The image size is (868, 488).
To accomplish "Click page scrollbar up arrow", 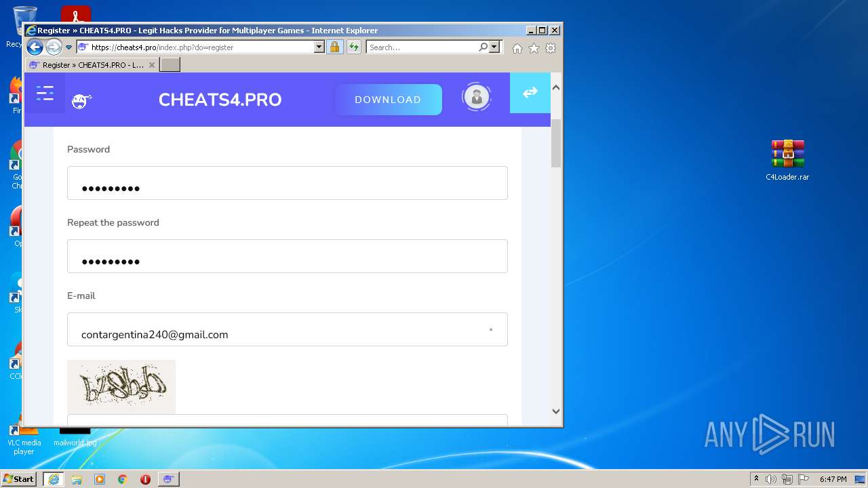I will tap(556, 87).
